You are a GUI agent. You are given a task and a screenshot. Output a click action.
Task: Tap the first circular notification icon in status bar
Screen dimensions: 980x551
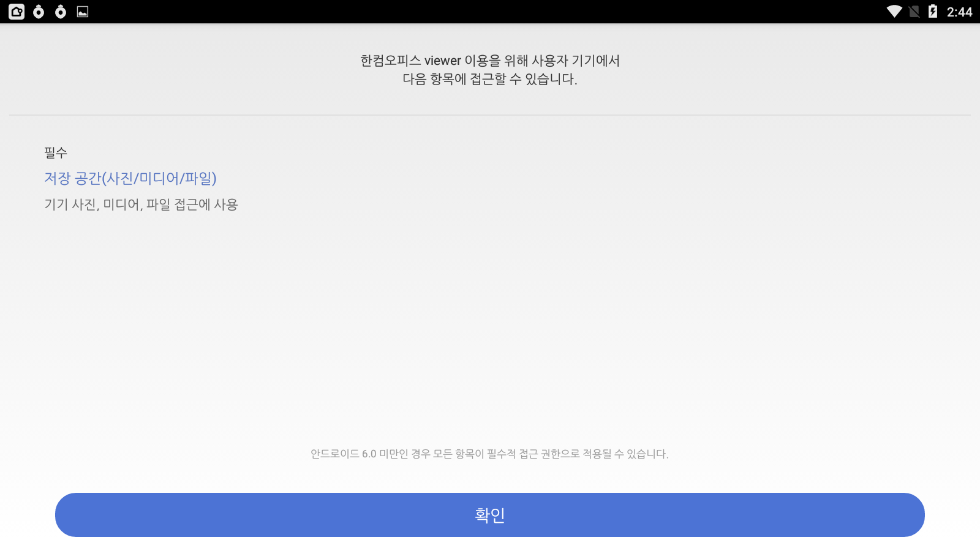[39, 12]
